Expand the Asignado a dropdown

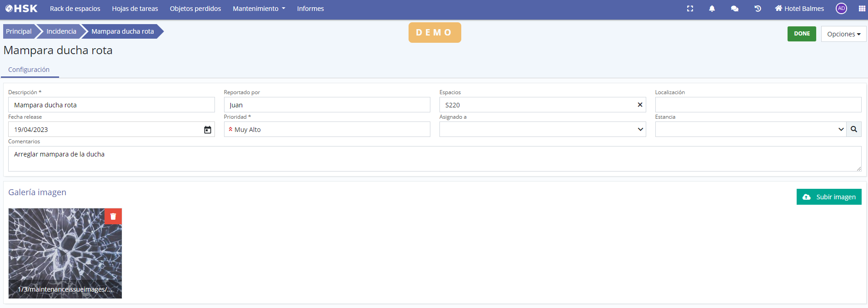640,130
